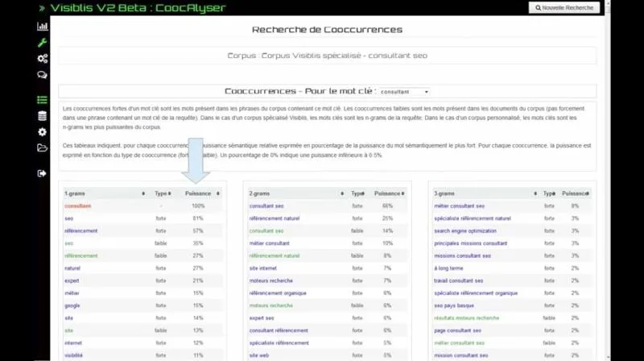Click the double gears sidebar icon

(43, 58)
